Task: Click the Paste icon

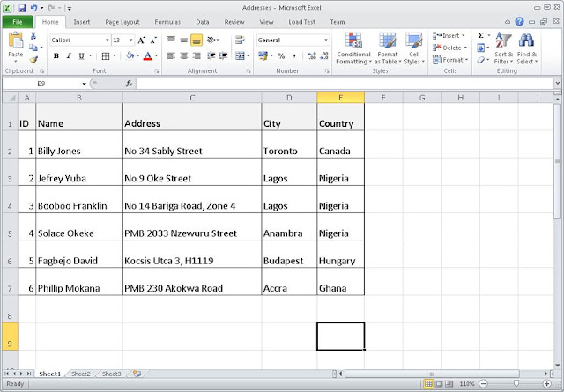Action: click(x=16, y=41)
